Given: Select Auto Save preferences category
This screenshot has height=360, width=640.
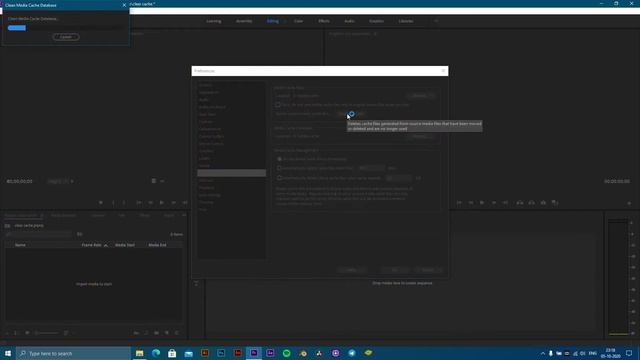Looking at the screenshot, I should pos(207,114).
